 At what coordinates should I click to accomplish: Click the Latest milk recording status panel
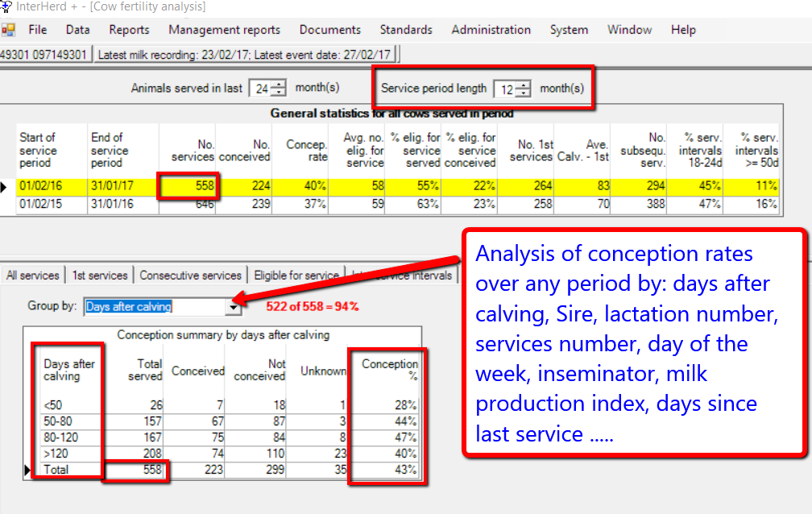point(244,55)
